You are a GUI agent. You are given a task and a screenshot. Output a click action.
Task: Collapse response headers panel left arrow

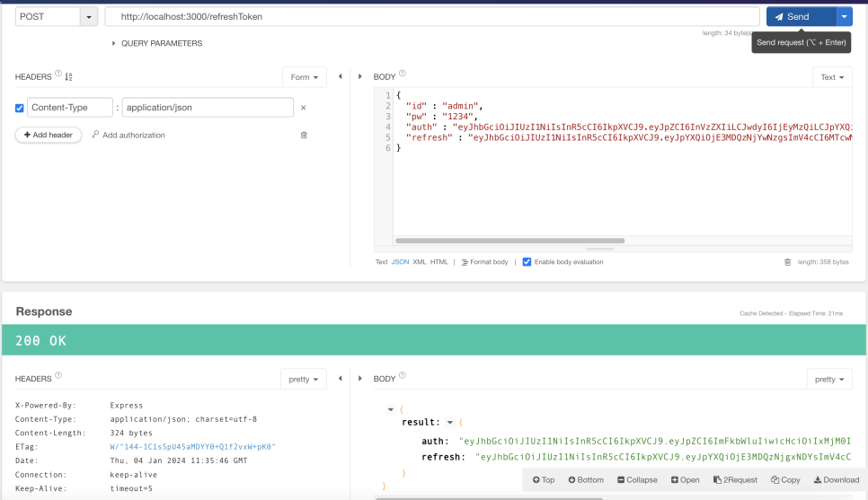341,379
